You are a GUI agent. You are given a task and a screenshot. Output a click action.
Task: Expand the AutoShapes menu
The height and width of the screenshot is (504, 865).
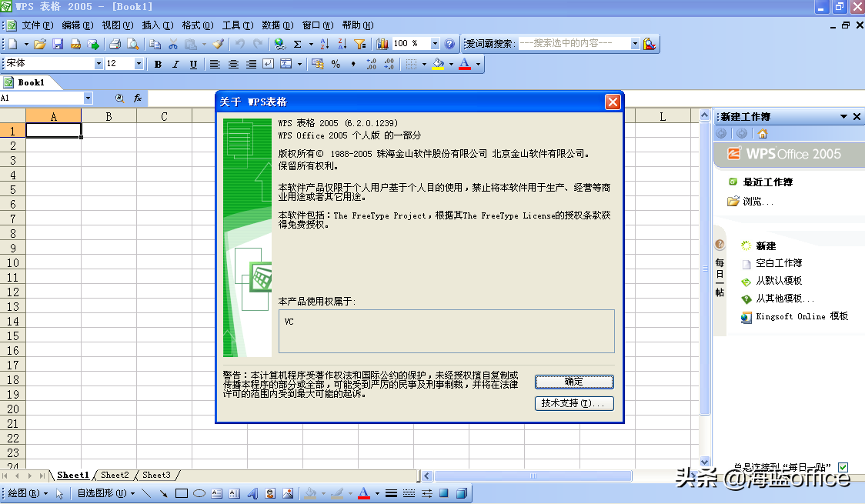tap(105, 493)
